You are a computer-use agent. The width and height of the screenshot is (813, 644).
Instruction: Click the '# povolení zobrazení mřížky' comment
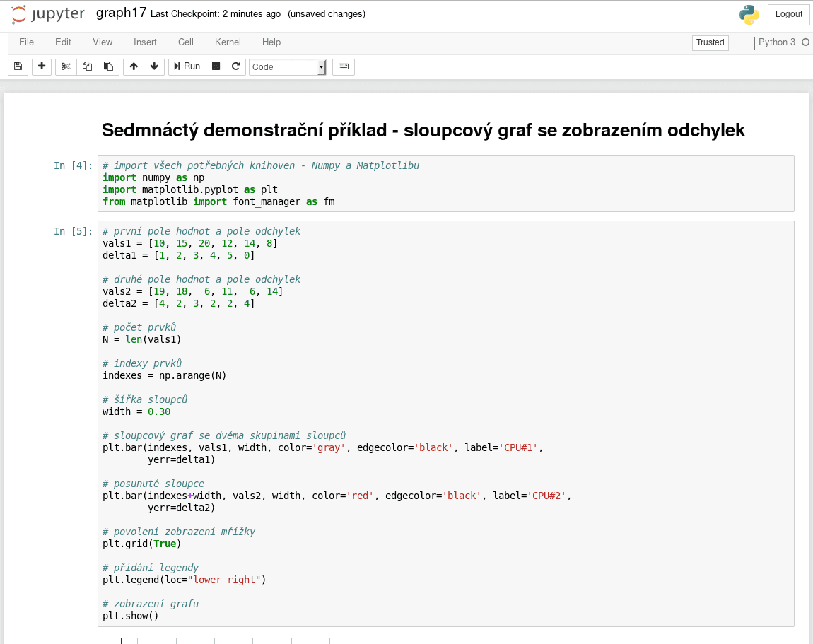(x=179, y=532)
